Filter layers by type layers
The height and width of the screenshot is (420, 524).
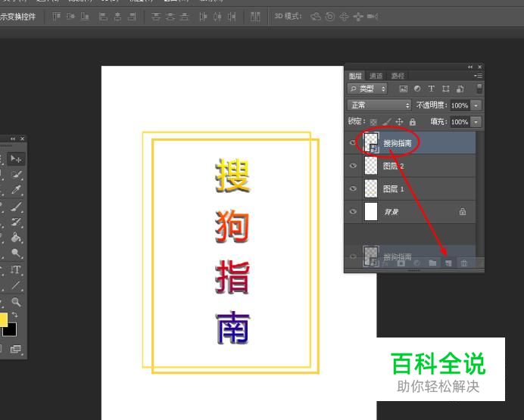(432, 89)
